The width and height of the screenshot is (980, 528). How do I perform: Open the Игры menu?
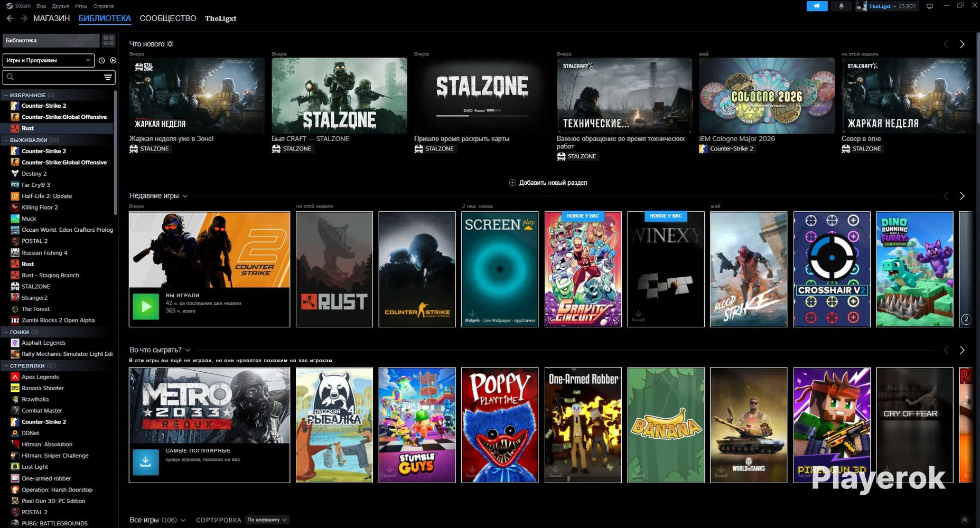click(81, 6)
